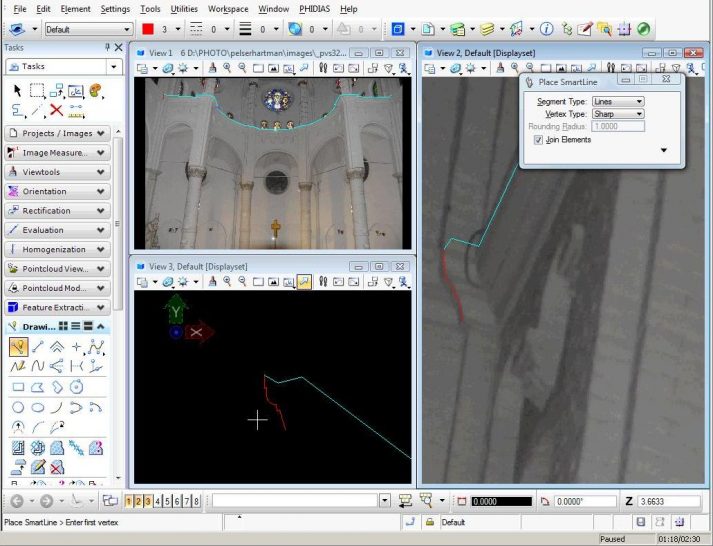Expand the Rectification task group
This screenshot has height=546, width=713.
pyautogui.click(x=57, y=210)
